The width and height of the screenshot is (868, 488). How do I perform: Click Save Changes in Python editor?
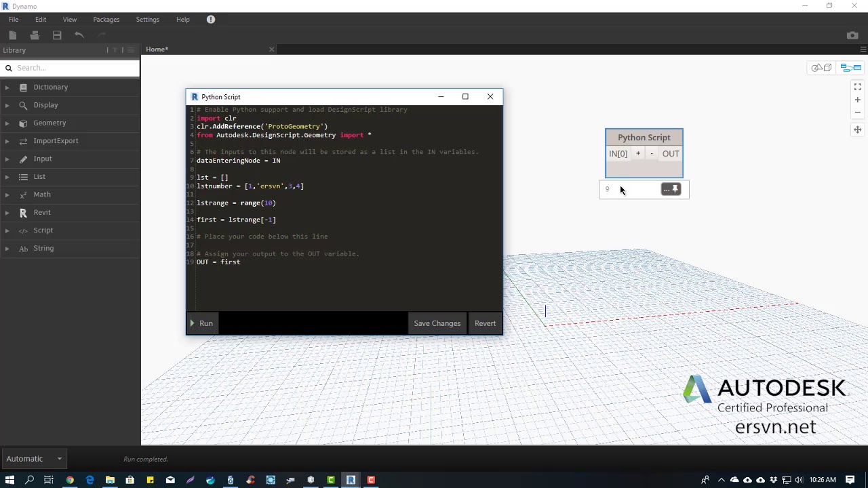[x=437, y=323]
